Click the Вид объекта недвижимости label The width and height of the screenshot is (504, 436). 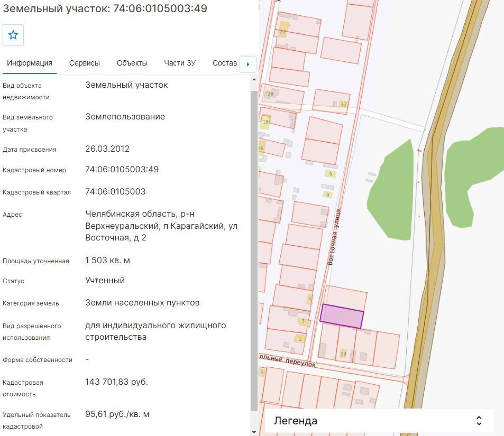(26, 91)
